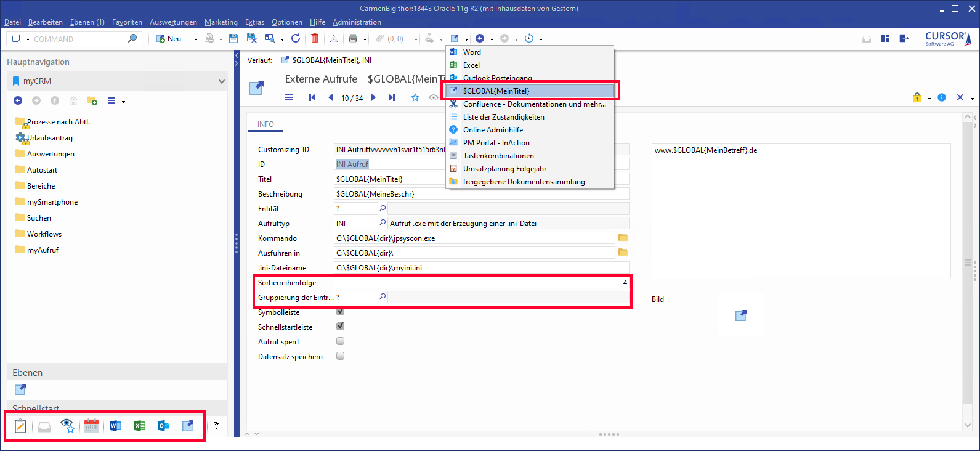Mark record as favorite with star
Viewport: 980px width, 451px height.
[415, 97]
